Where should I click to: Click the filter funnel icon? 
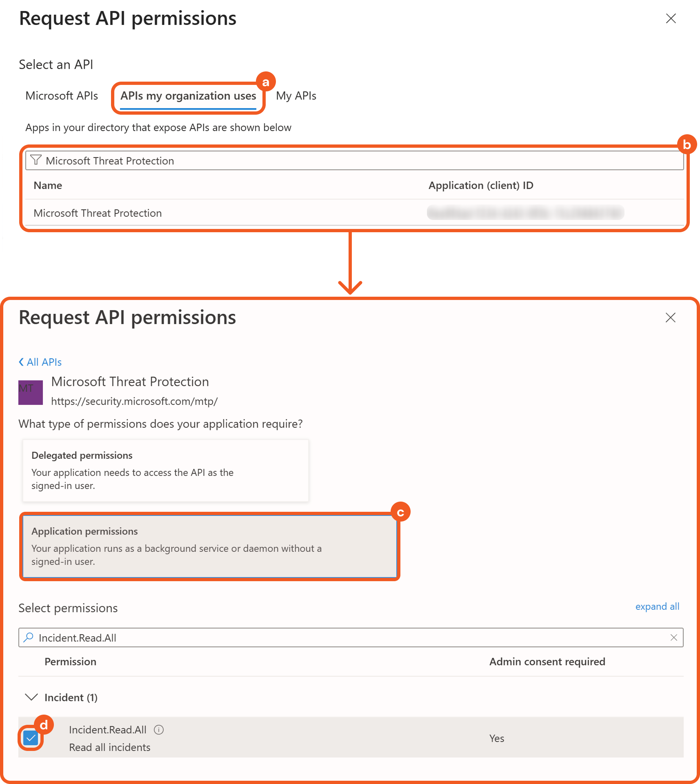point(36,160)
